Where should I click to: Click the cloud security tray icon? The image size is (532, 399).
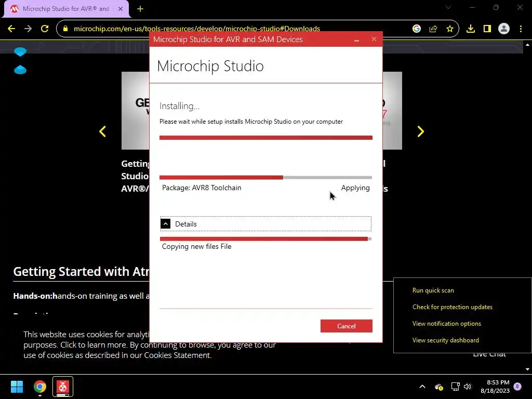[x=438, y=387]
